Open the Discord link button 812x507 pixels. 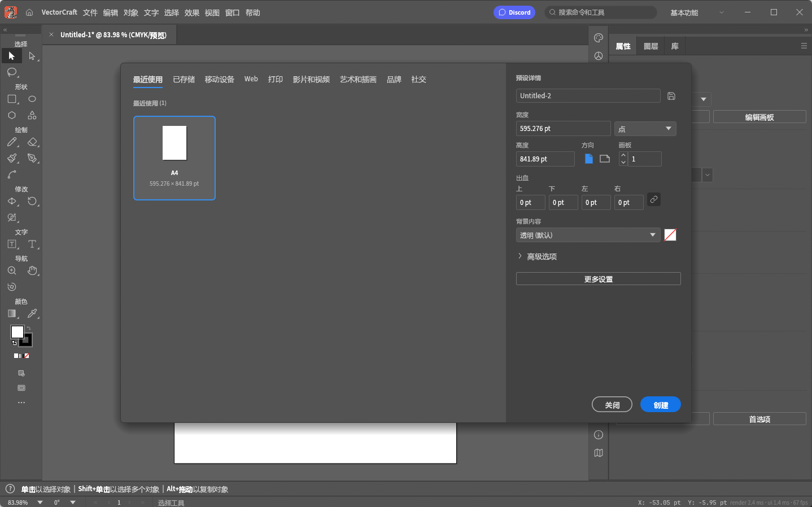click(x=514, y=12)
